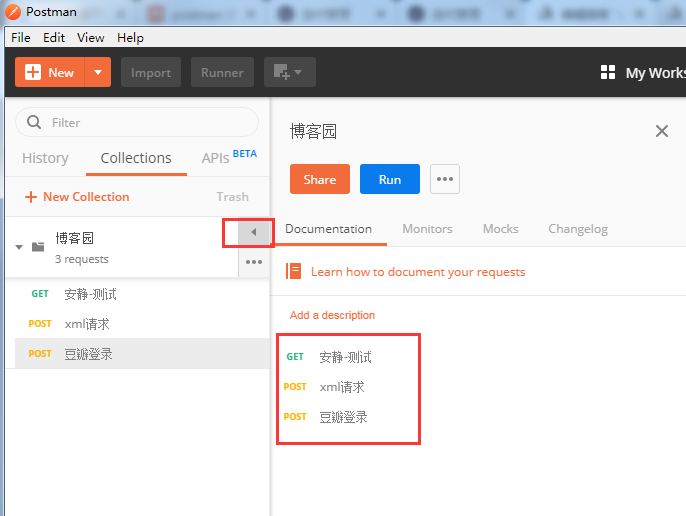Switch to the History tab

click(x=45, y=158)
